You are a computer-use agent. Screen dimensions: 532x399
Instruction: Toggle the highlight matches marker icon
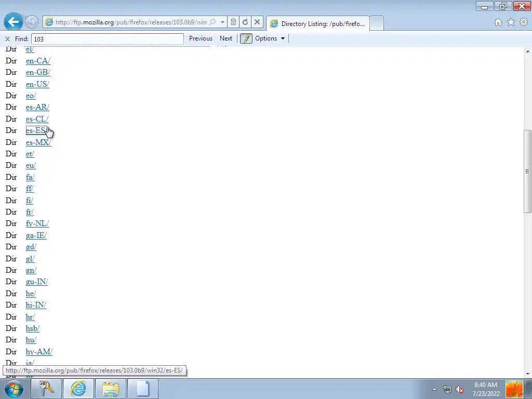click(246, 38)
